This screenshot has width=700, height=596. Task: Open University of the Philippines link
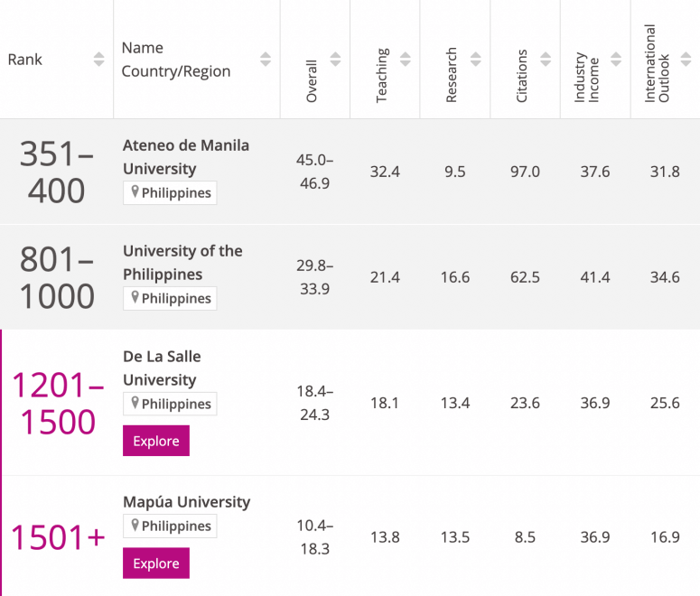tap(182, 263)
